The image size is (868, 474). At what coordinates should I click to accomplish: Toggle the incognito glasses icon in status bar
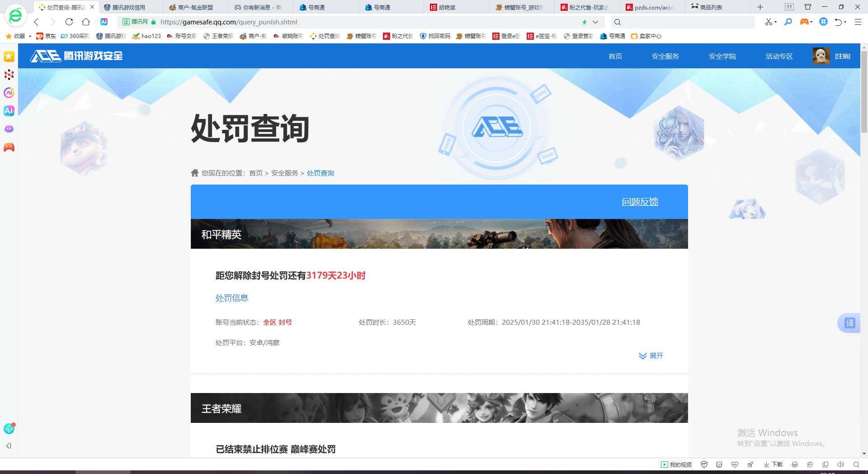coord(795,465)
